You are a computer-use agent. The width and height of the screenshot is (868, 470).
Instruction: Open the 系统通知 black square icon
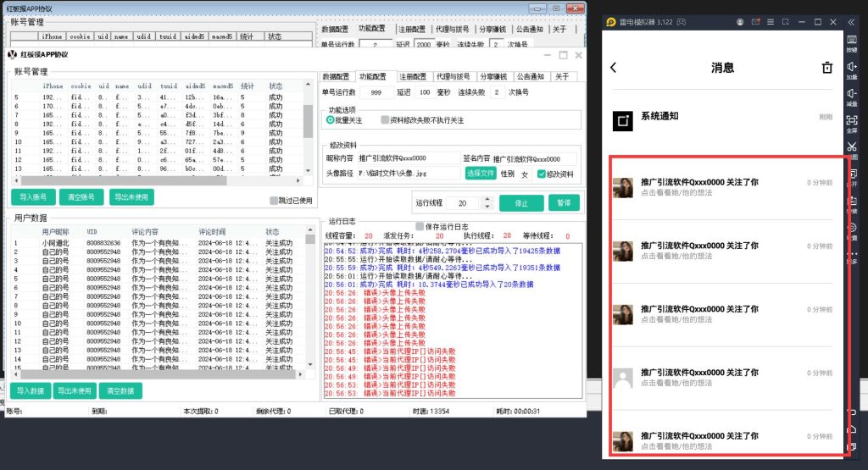pyautogui.click(x=623, y=121)
